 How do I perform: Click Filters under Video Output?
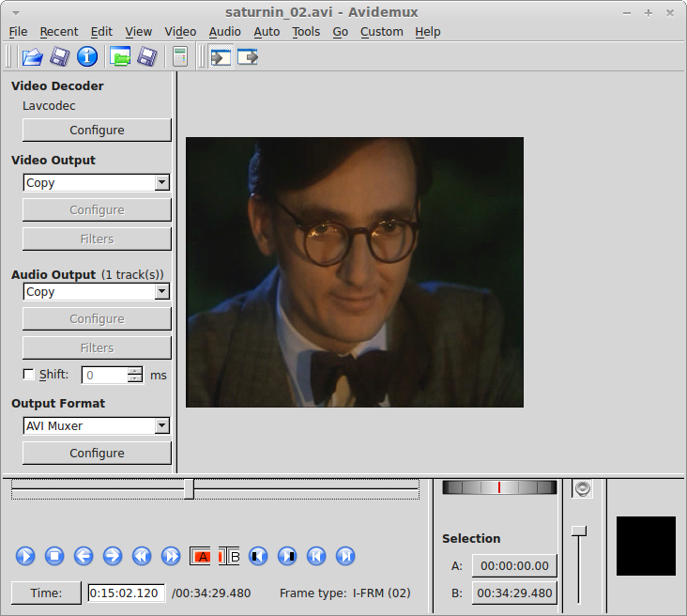[97, 239]
